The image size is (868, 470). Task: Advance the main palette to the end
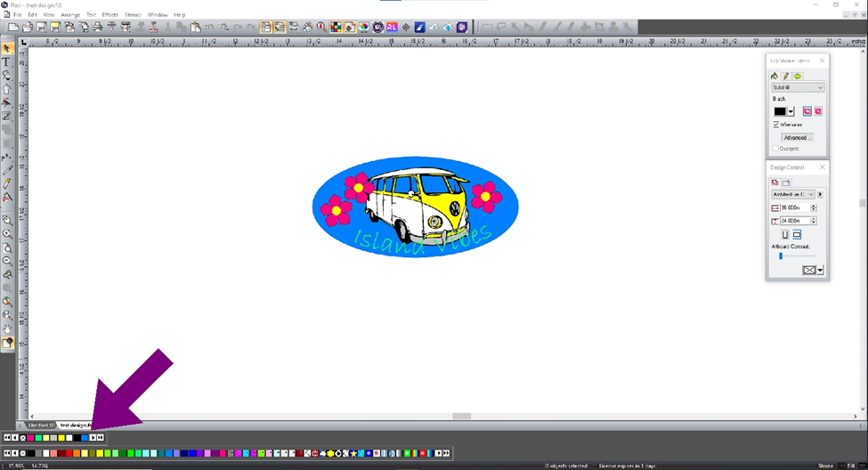click(x=446, y=453)
